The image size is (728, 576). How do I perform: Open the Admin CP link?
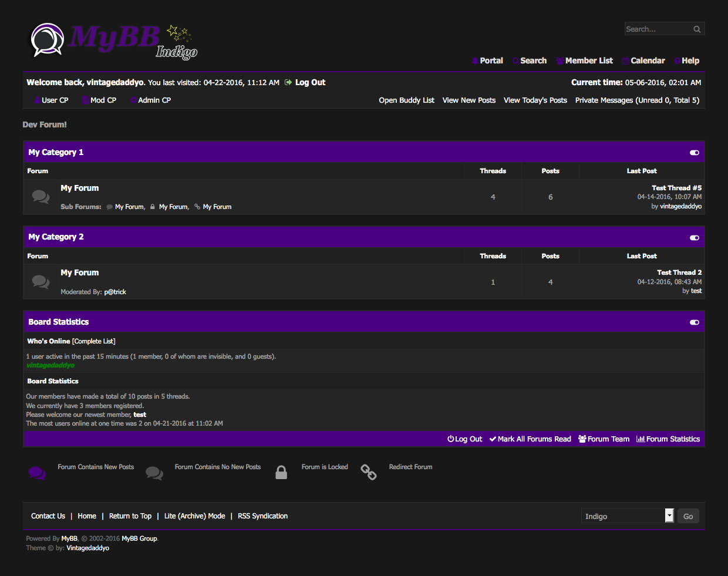[x=154, y=100]
